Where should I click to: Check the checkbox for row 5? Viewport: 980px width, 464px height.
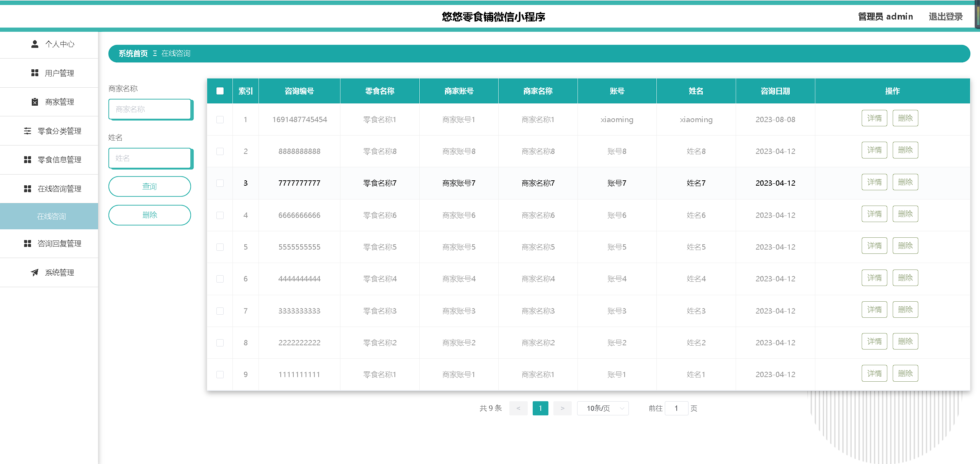pos(220,247)
